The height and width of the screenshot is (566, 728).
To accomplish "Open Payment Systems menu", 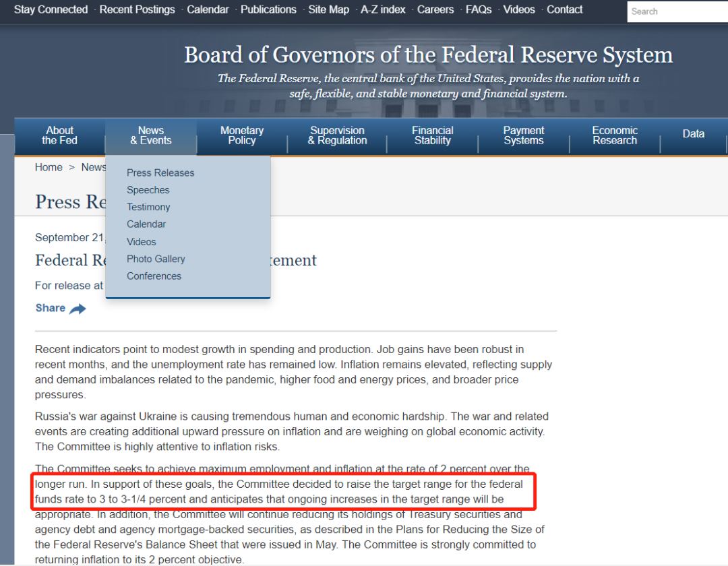I will click(524, 135).
